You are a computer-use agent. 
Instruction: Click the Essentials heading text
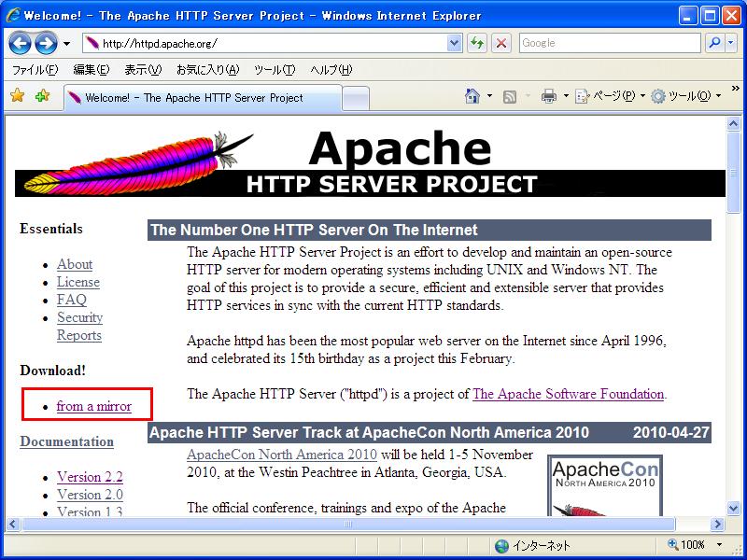click(x=51, y=229)
